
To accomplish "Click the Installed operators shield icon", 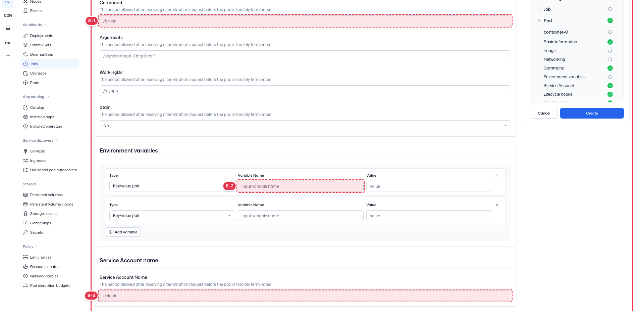I will click(x=25, y=126).
